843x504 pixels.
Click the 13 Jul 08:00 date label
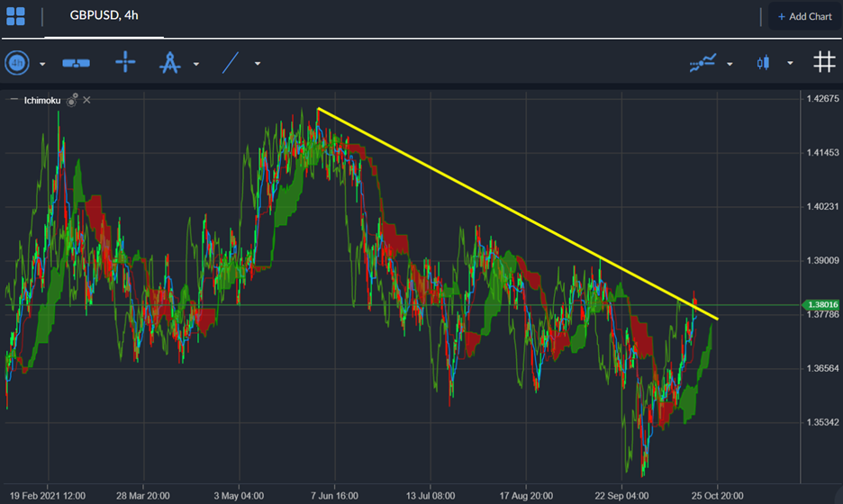pos(431,495)
